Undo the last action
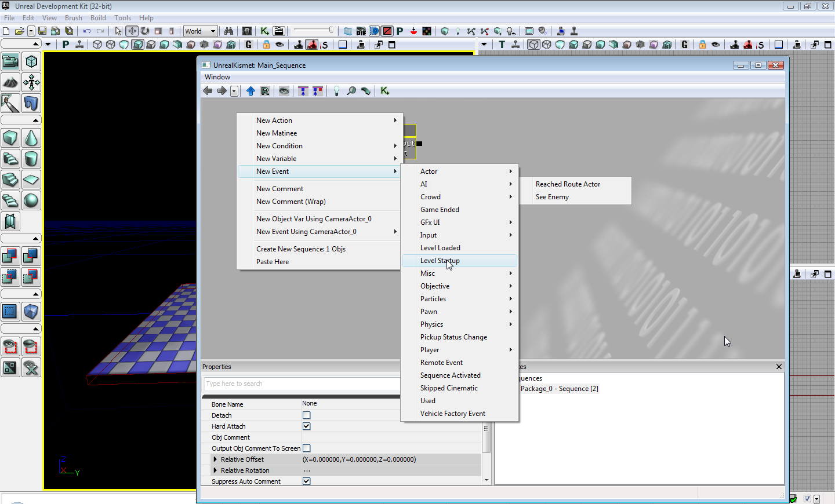Image resolution: width=835 pixels, height=504 pixels. 86,31
